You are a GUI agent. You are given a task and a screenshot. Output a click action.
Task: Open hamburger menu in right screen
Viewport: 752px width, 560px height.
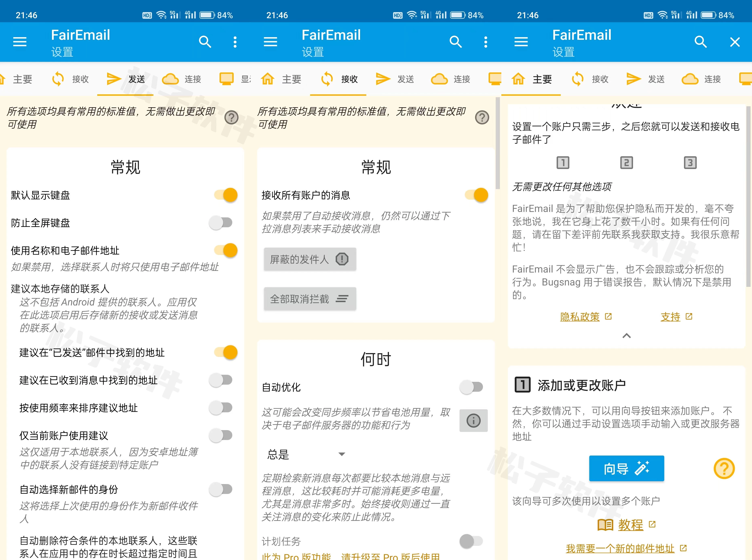pos(521,42)
